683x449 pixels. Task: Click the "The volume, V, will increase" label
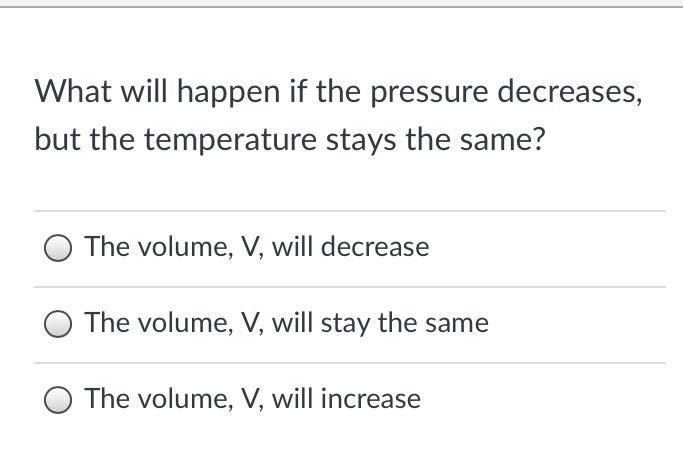[x=252, y=399]
